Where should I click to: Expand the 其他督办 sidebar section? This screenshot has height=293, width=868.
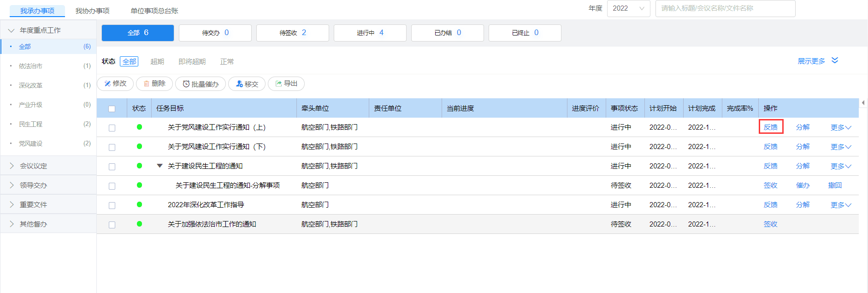(x=12, y=224)
